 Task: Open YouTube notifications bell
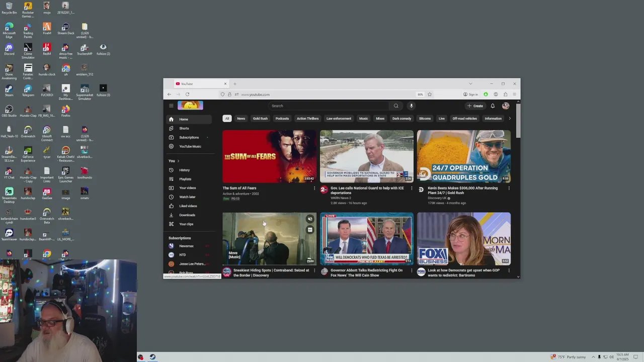click(493, 106)
